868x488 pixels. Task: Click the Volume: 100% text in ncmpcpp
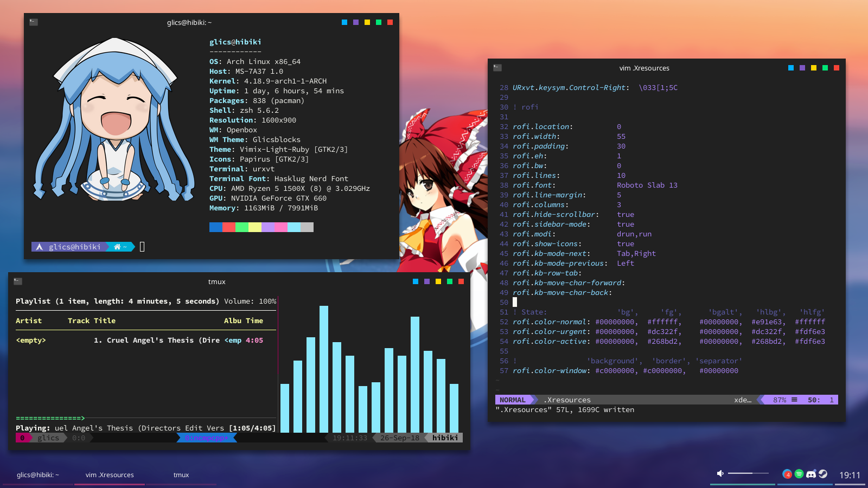click(x=250, y=301)
